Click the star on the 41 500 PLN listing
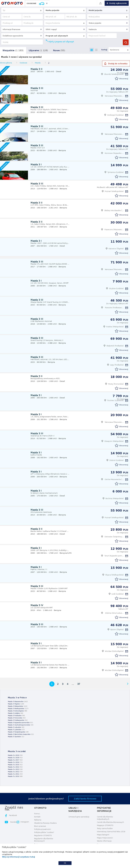The image size is (130, 868). (x=116, y=157)
